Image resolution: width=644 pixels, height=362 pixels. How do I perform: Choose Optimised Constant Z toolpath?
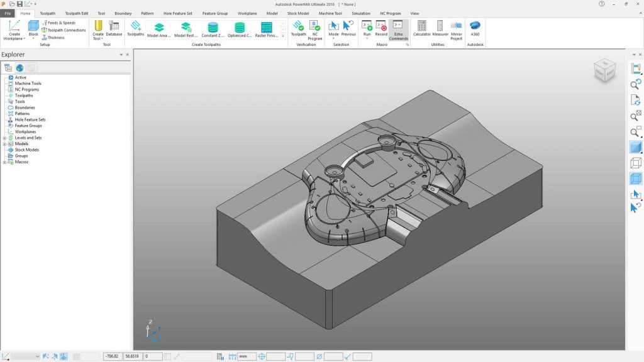240,30
